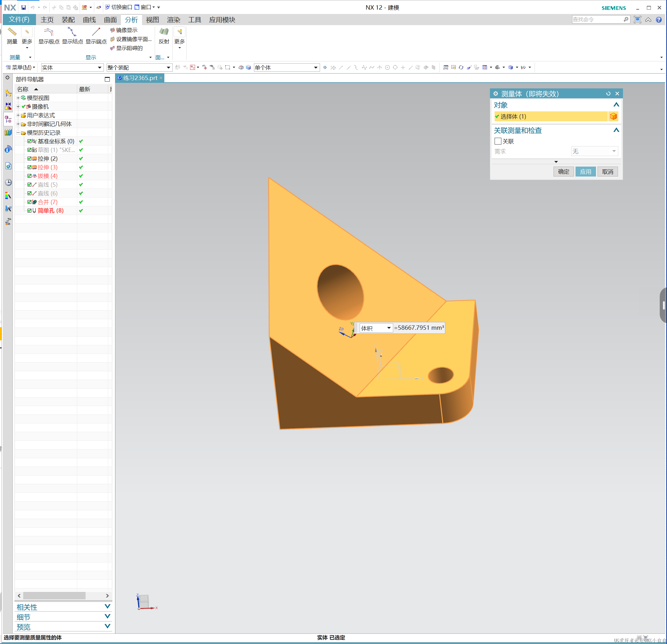This screenshot has height=644, width=667.
Task: Sort navigator by 名称 column header
Action: point(46,89)
